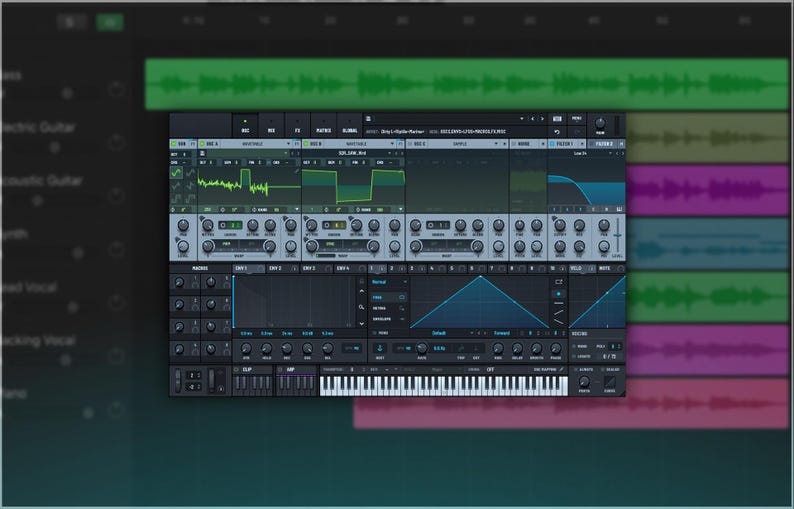
Task: Switch to the FX tab
Action: (x=297, y=126)
